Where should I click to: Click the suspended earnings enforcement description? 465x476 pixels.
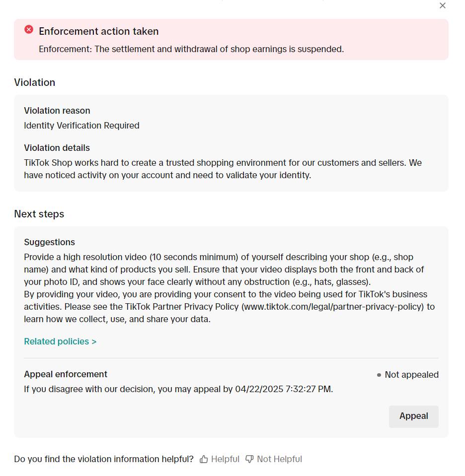pyautogui.click(x=191, y=49)
